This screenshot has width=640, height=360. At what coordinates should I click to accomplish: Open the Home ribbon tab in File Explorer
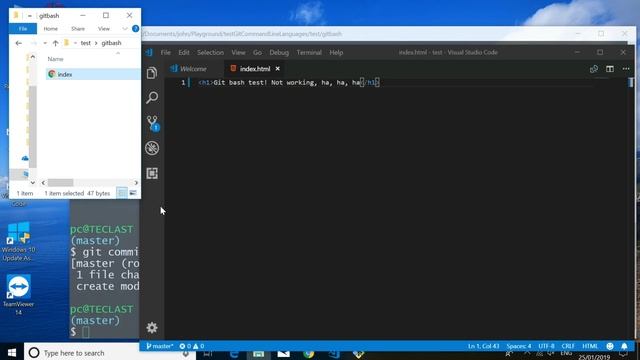[x=51, y=29]
